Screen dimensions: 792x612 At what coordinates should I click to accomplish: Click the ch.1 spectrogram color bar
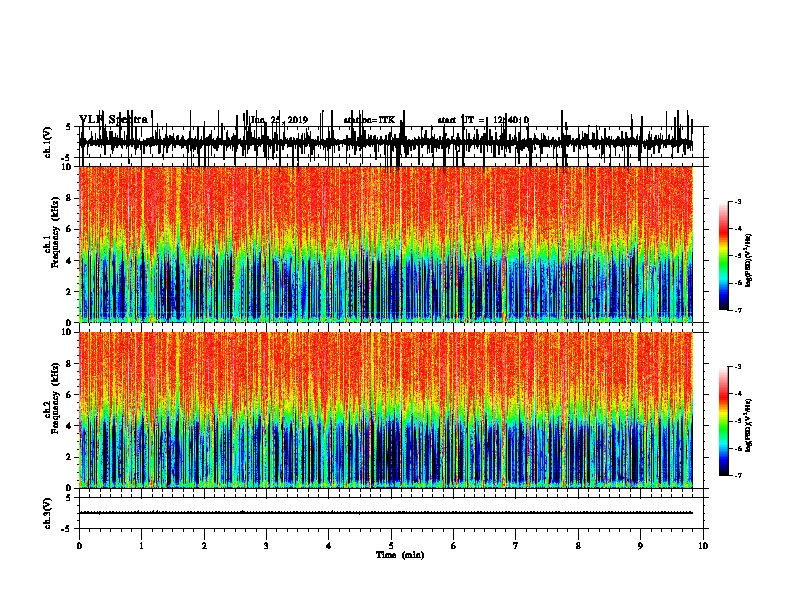723,256
